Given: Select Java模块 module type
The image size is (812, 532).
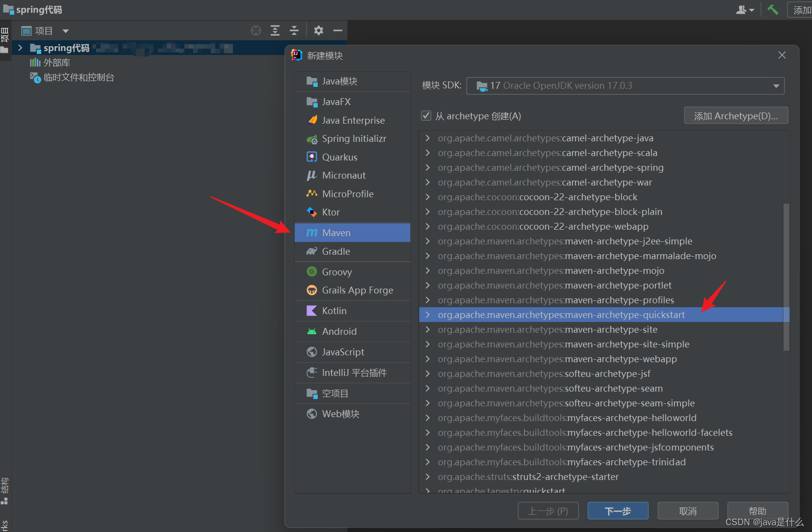Looking at the screenshot, I should [352, 81].
